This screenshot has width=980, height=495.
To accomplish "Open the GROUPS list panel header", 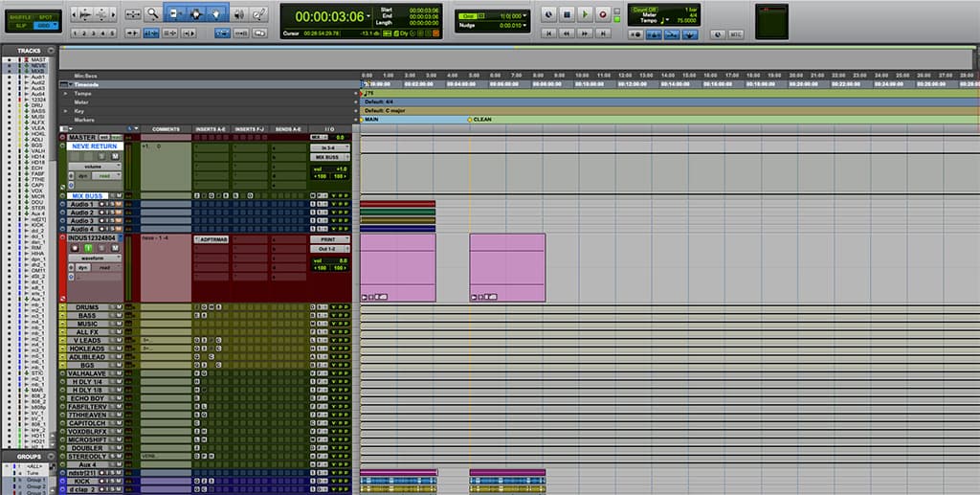I will coord(29,457).
